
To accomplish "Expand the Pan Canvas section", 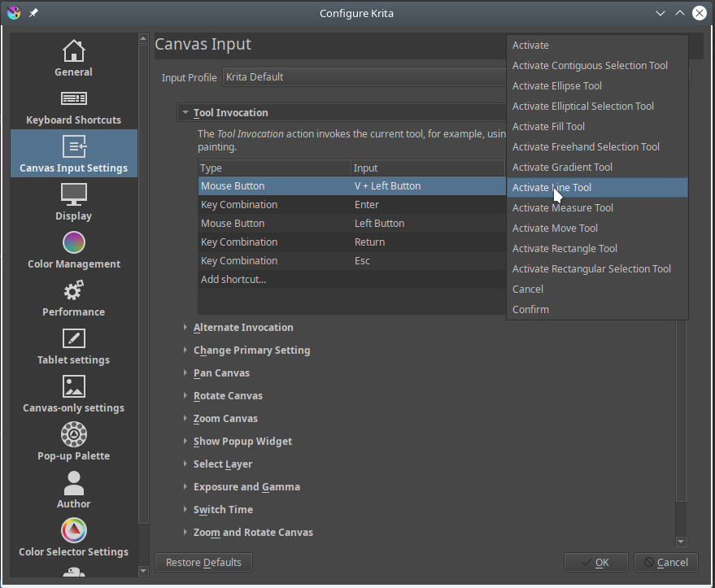I will click(x=185, y=372).
